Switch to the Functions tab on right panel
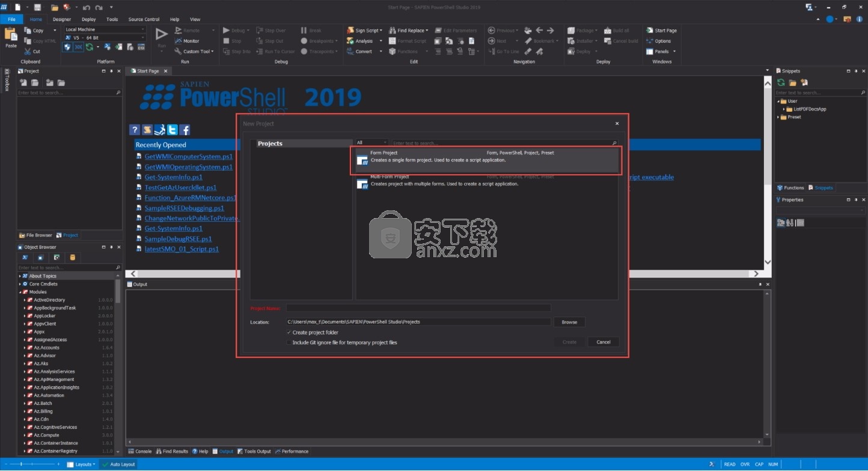The height and width of the screenshot is (471, 868). point(790,188)
